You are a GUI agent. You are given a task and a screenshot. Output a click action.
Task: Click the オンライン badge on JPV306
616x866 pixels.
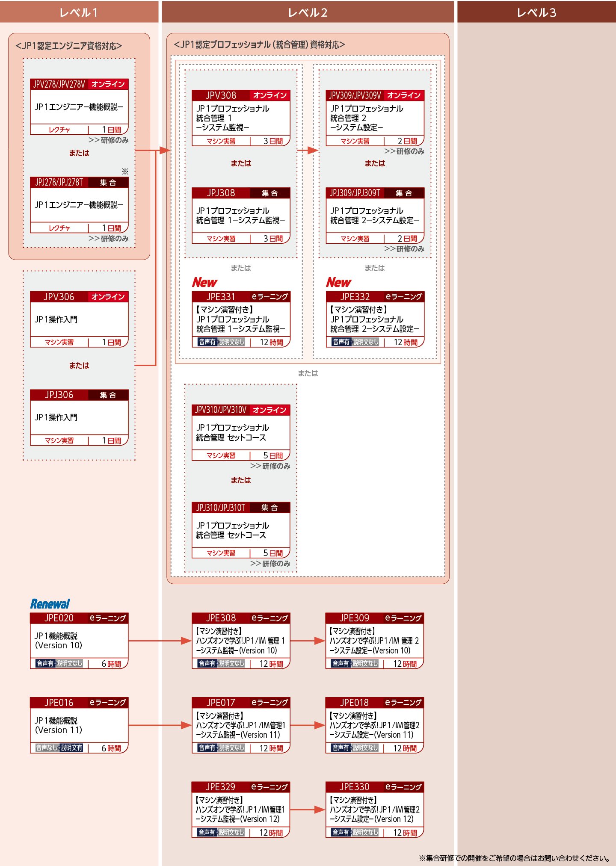click(108, 297)
